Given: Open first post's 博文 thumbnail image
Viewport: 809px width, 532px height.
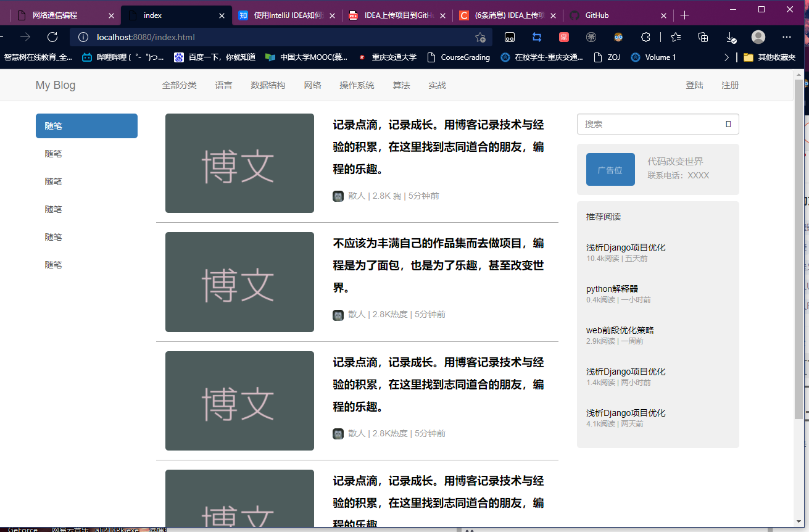Looking at the screenshot, I should click(x=239, y=163).
